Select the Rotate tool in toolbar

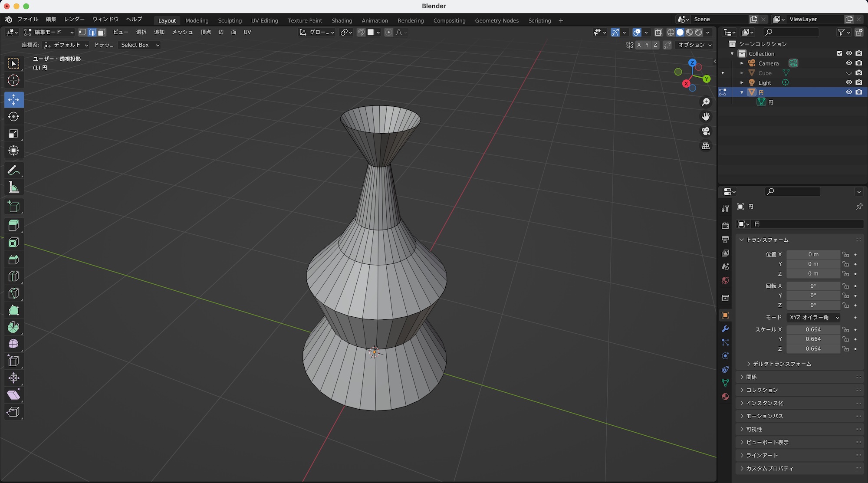(13, 117)
